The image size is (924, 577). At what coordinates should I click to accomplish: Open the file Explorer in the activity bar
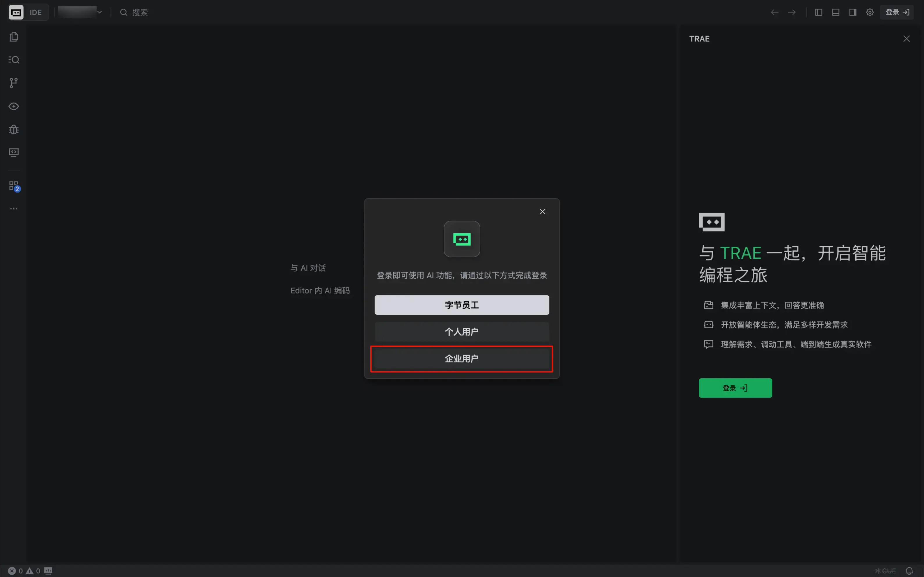tap(14, 37)
